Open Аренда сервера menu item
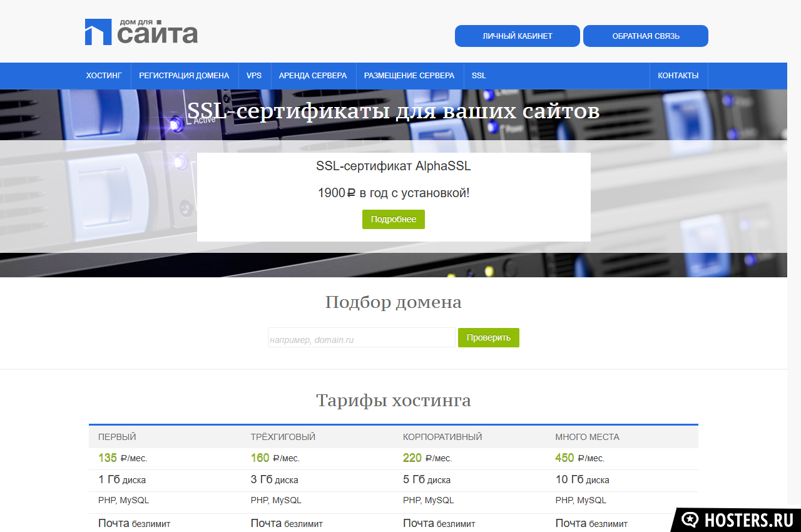The image size is (801, 532). click(313, 76)
